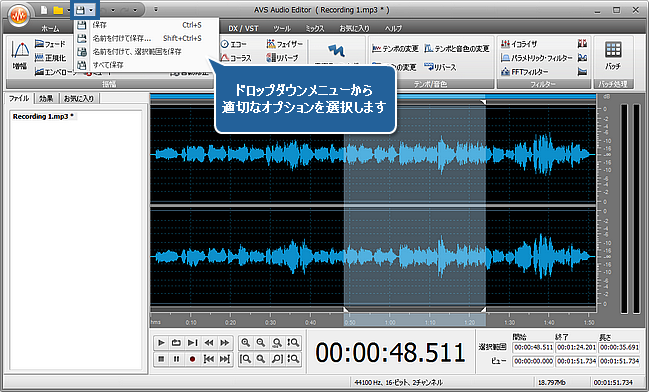This screenshot has height=392, width=649.
Task: Switch to the 効果 panel tab
Action: [x=46, y=98]
